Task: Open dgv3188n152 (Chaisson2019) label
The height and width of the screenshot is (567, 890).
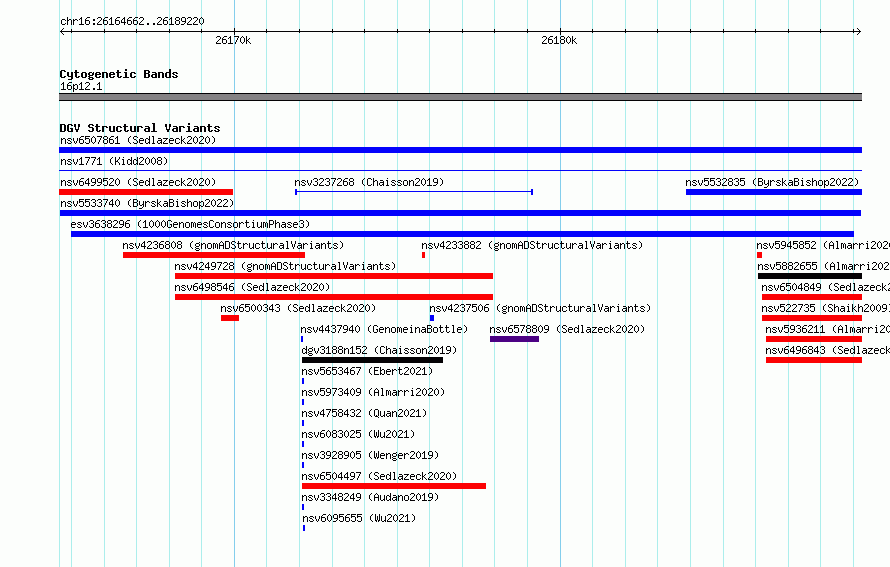Action: coord(379,350)
